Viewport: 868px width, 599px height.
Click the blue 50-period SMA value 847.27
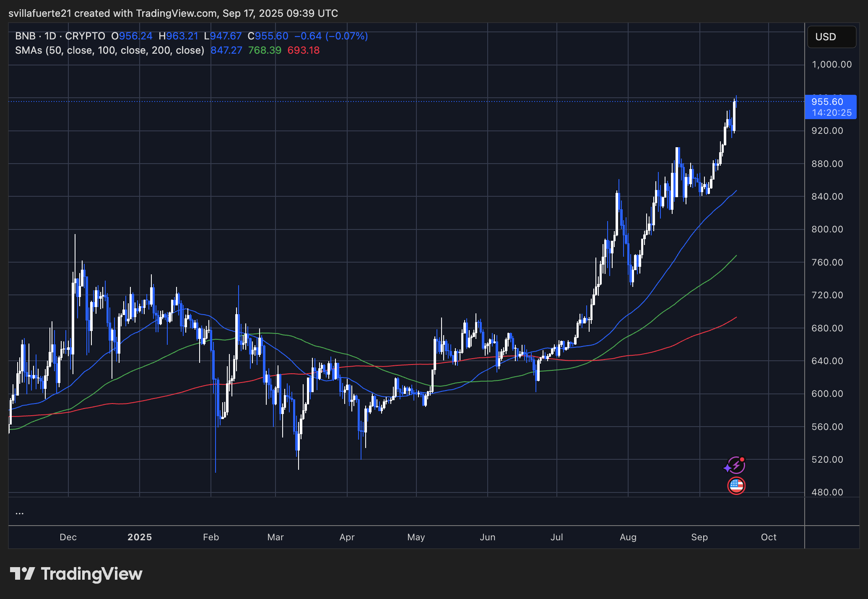click(x=226, y=50)
